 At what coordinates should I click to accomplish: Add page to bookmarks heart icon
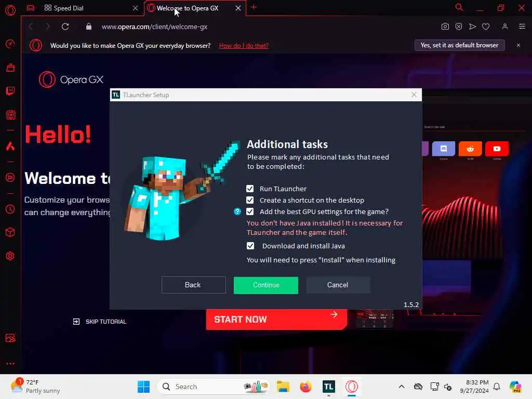486,26
